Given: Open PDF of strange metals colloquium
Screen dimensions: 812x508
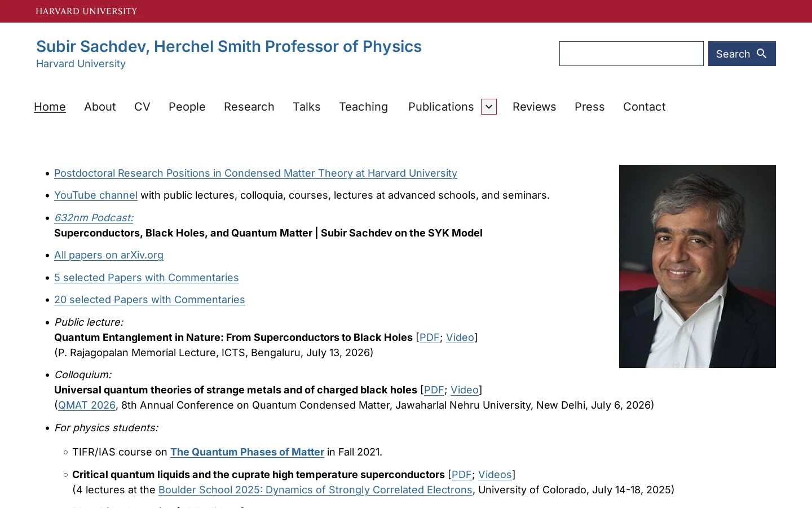Looking at the screenshot, I should pos(434,390).
